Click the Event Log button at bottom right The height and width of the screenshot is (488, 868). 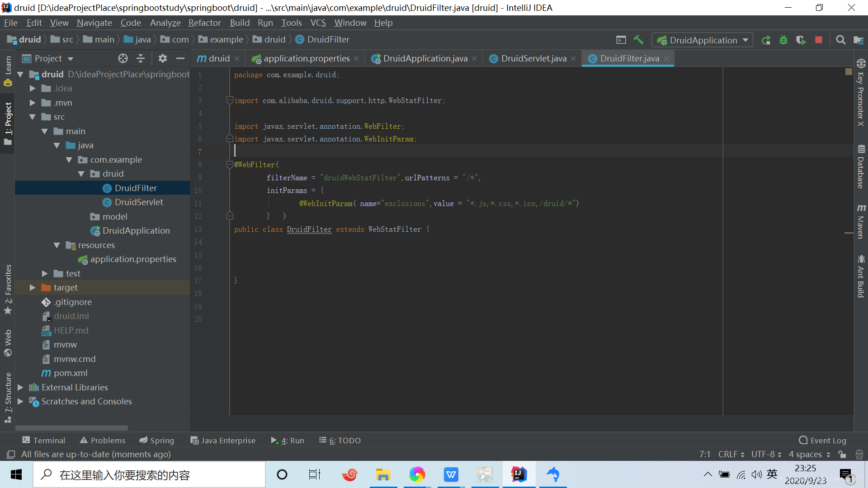click(826, 441)
